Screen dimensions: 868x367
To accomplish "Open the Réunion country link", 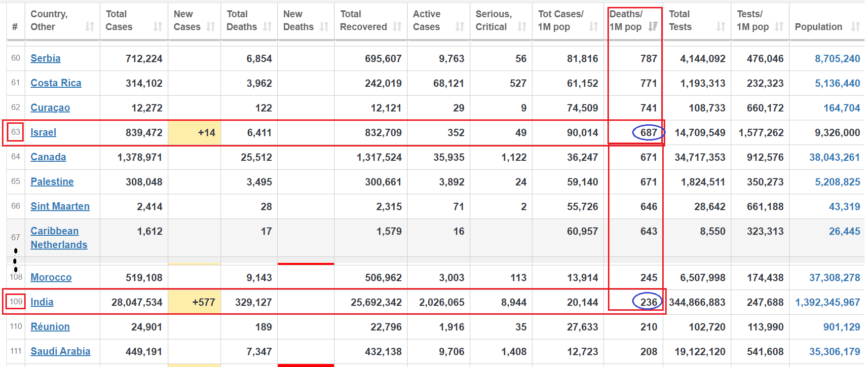I will click(x=50, y=327).
